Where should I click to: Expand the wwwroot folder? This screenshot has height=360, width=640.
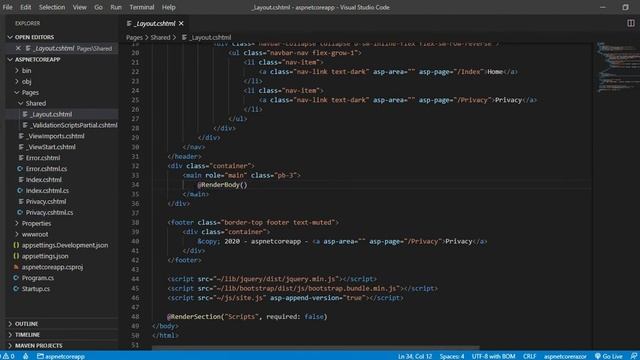(x=35, y=234)
